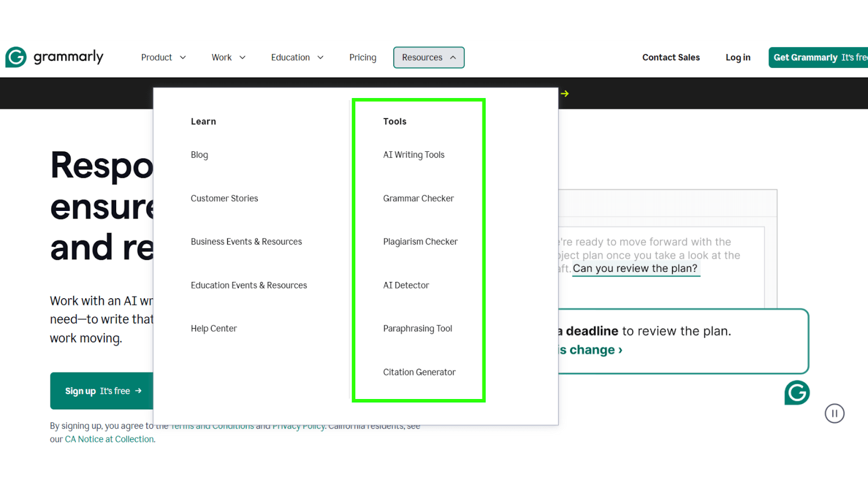Expand the Work dropdown menu
868x488 pixels.
[228, 57]
